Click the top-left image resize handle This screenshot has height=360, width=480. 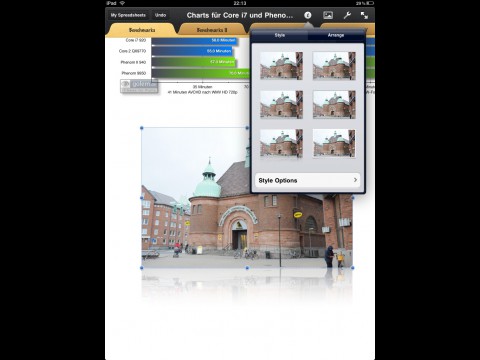pyautogui.click(x=142, y=128)
